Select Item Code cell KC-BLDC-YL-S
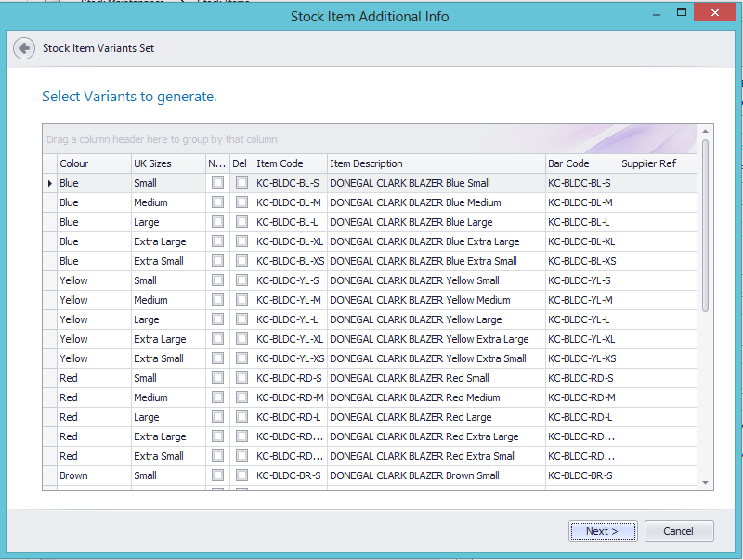This screenshot has width=743, height=560. (x=291, y=280)
